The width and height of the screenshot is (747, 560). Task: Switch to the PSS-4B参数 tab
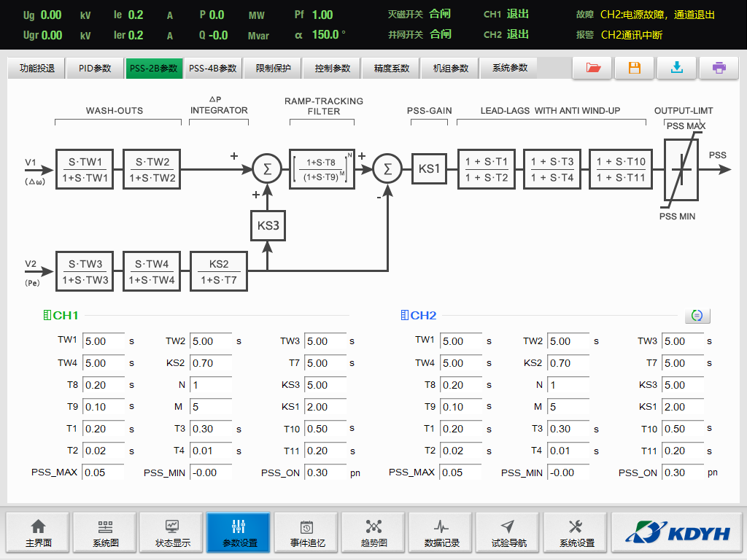pos(213,69)
